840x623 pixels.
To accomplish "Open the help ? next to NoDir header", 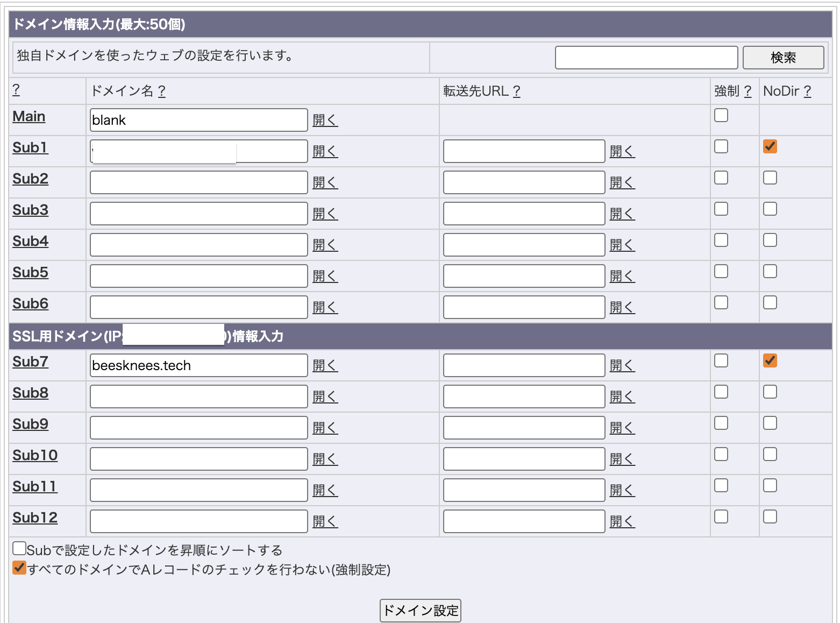I will [x=808, y=91].
